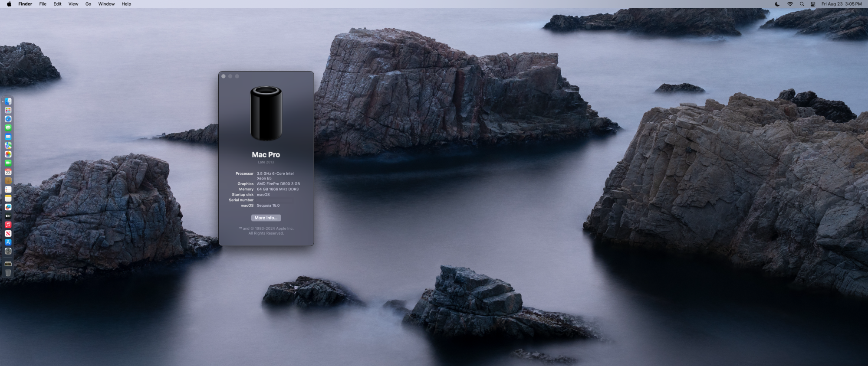The width and height of the screenshot is (868, 366).
Task: Click the 'Serial number' label
Action: pos(241,200)
